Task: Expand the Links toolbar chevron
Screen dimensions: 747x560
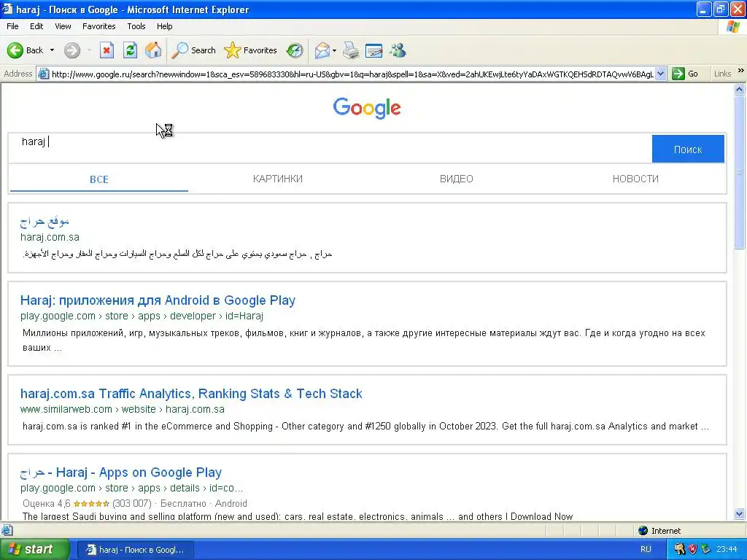Action: pyautogui.click(x=741, y=71)
